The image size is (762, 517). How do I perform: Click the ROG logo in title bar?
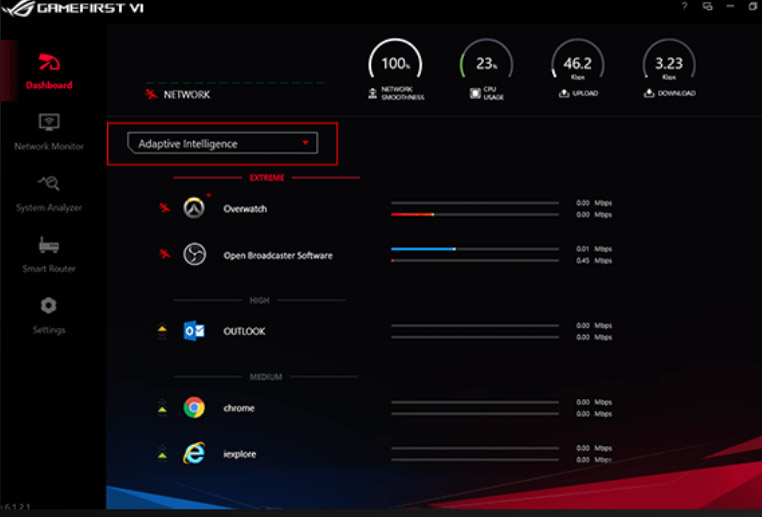click(18, 8)
